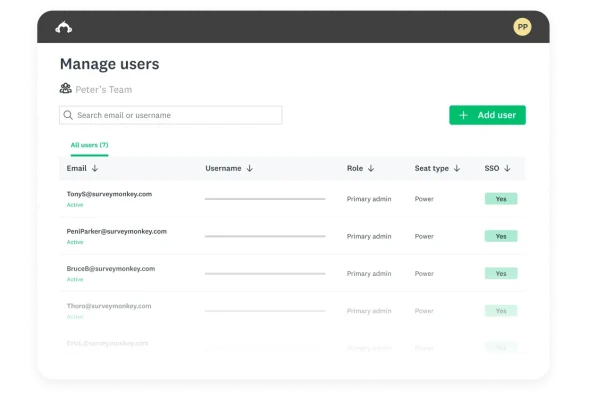Click Primary admin role for PeniParker
Screen dimensions: 604x400
pyautogui.click(x=369, y=236)
